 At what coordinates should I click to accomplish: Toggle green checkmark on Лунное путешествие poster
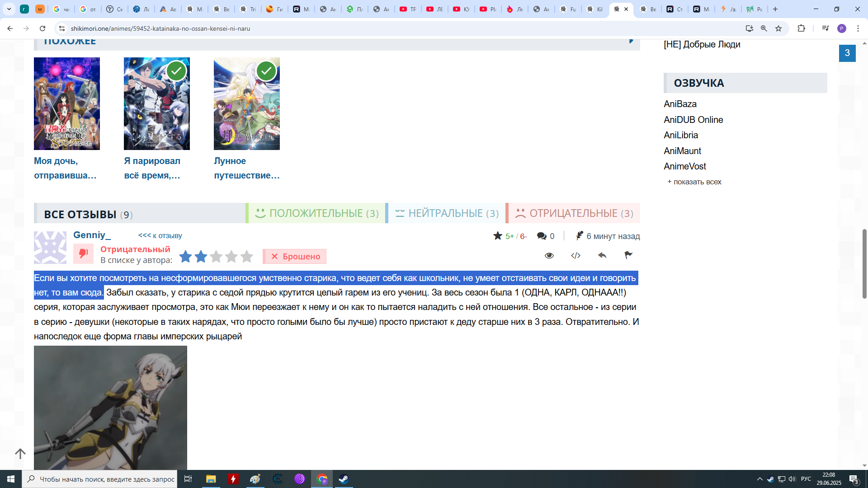[266, 71]
